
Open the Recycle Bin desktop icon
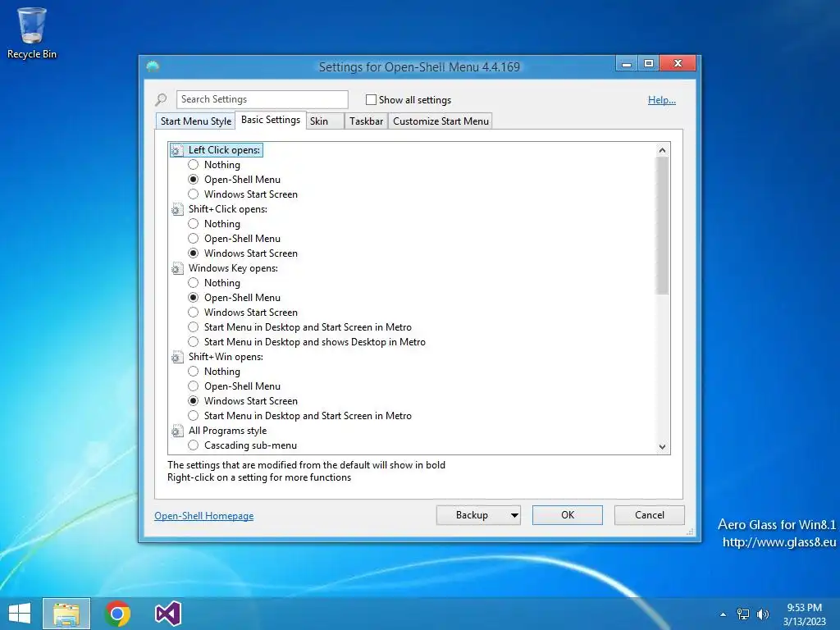(x=32, y=33)
